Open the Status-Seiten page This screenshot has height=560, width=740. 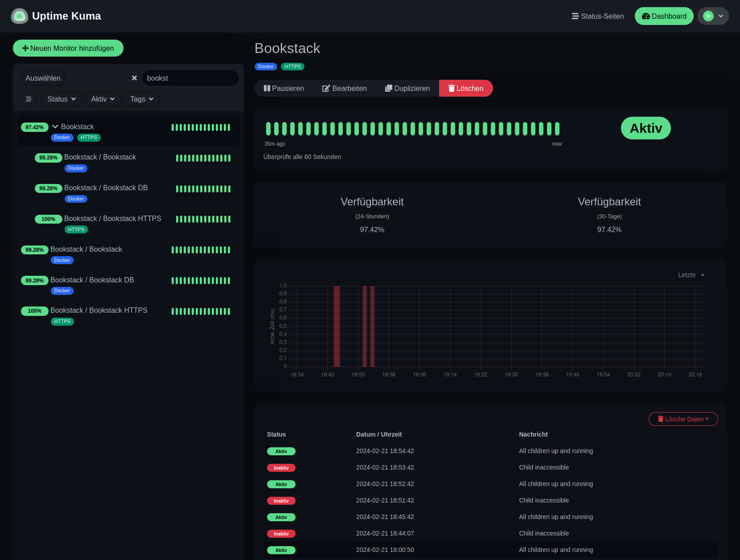click(598, 16)
